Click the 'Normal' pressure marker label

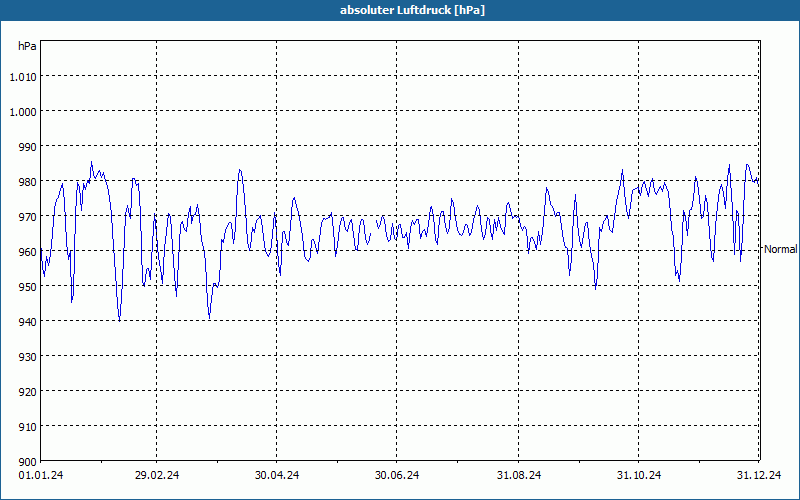coord(781,249)
